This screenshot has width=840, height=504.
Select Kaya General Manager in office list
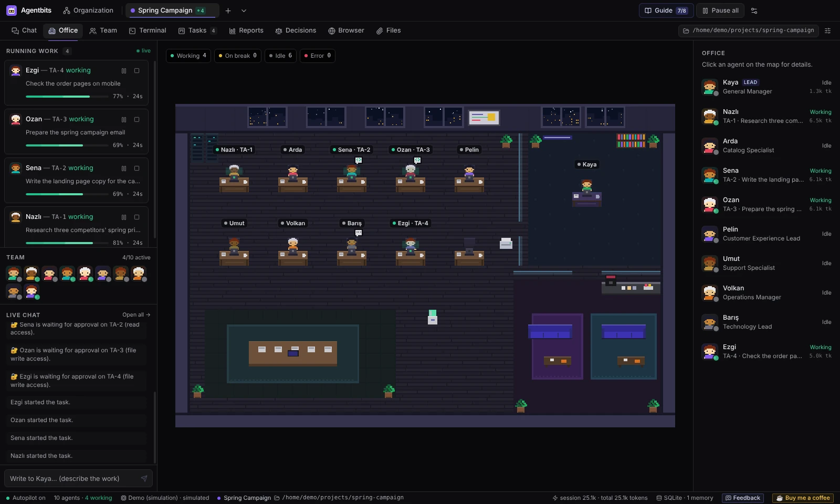click(x=766, y=87)
